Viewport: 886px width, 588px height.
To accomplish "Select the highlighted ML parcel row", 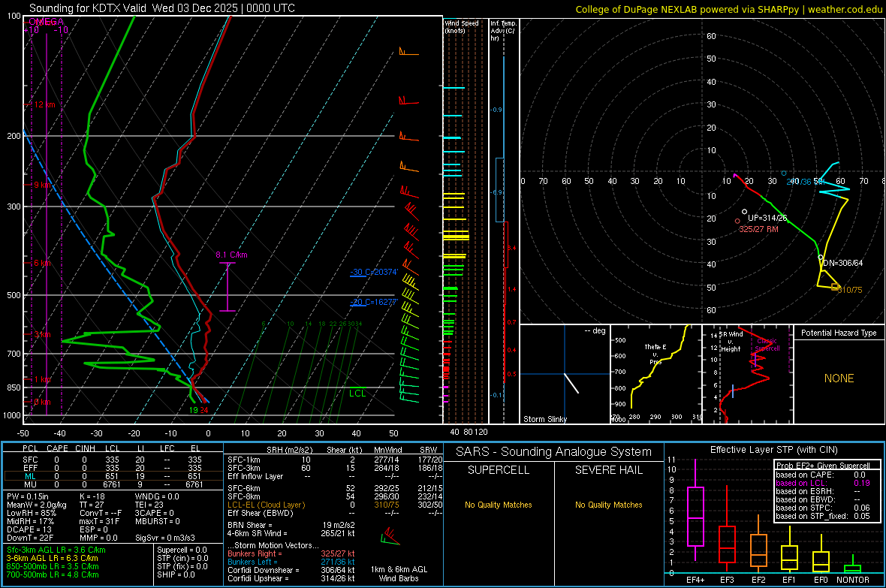I will click(x=113, y=476).
